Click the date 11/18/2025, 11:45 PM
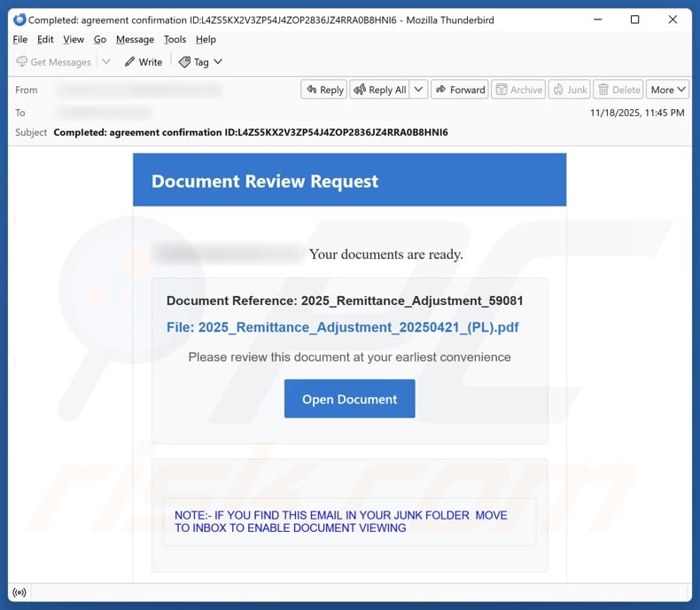 [x=637, y=113]
